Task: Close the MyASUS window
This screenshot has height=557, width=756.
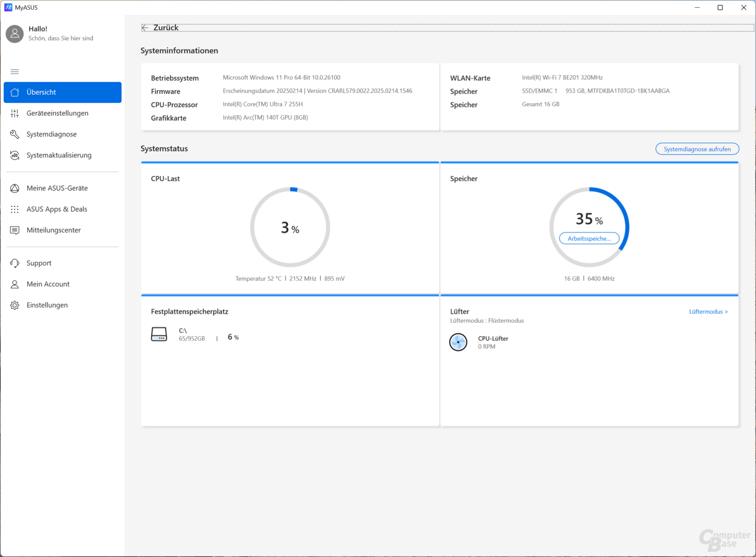Action: click(744, 7)
